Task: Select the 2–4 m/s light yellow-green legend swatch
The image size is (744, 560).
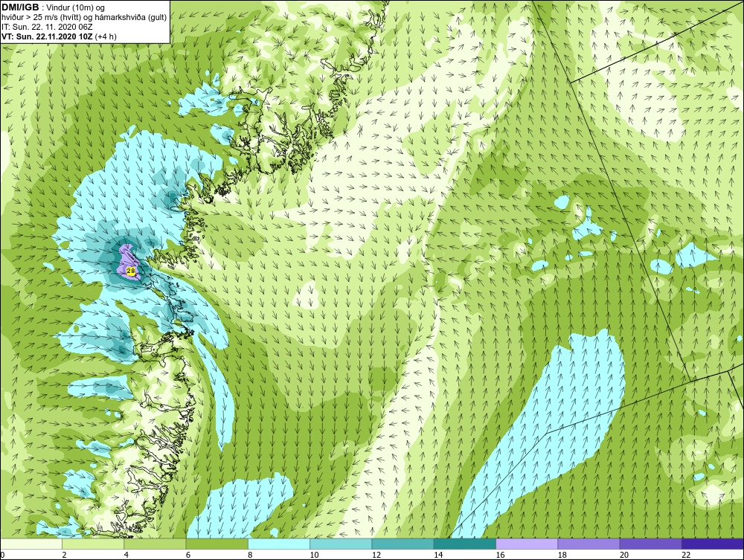Action: [x=93, y=544]
